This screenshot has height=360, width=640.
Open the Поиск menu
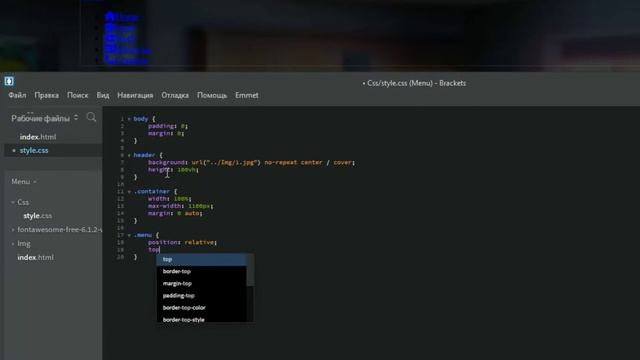(x=78, y=95)
